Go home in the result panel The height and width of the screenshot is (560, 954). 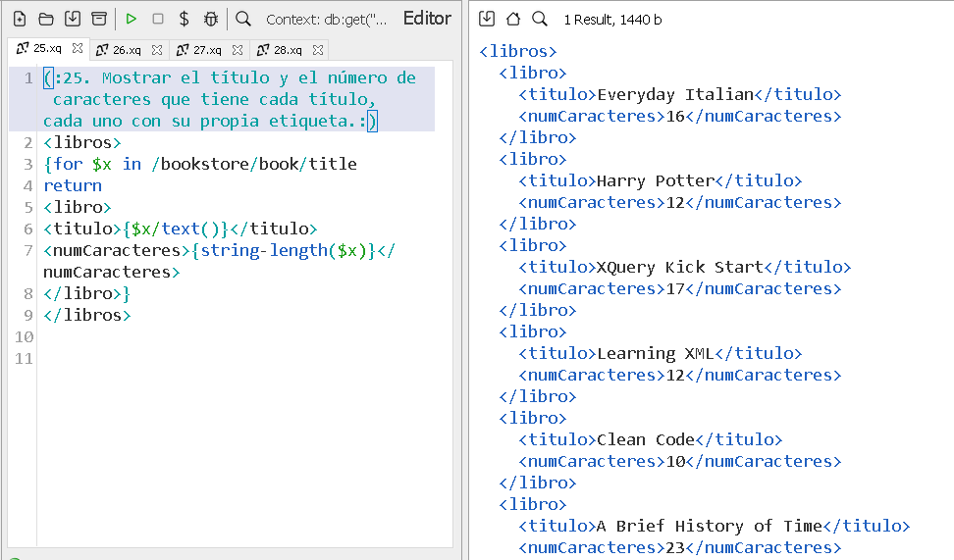513,19
